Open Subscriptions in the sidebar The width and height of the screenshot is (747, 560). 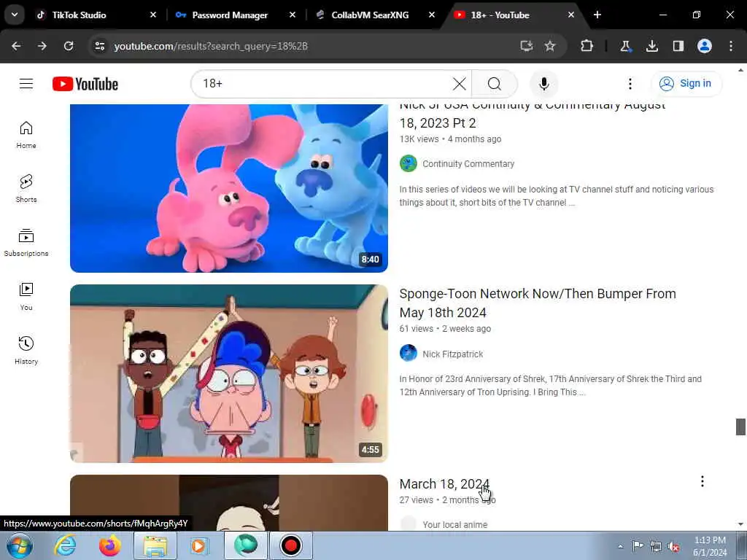click(x=26, y=242)
